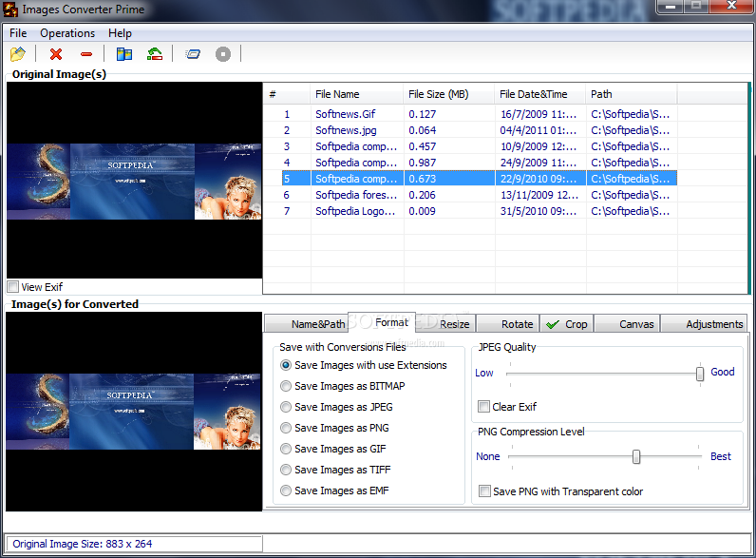Click the side-by-side images toolbar icon
This screenshot has height=558, width=756.
coord(124,53)
